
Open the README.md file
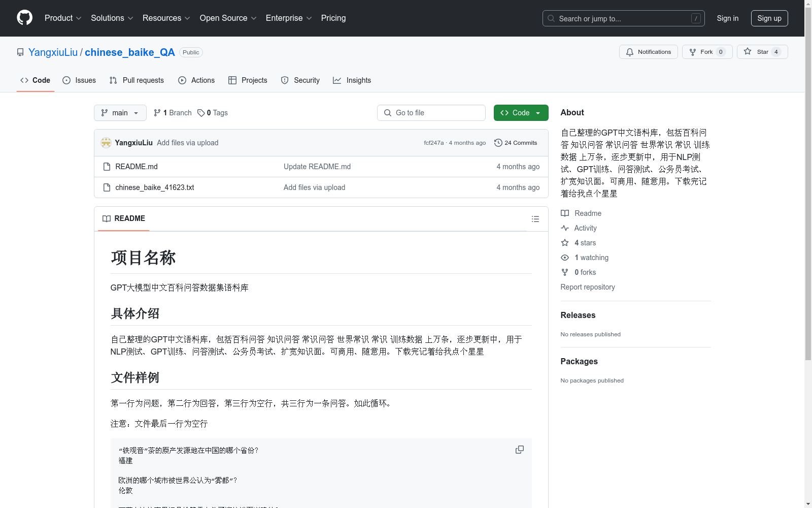[137, 167]
